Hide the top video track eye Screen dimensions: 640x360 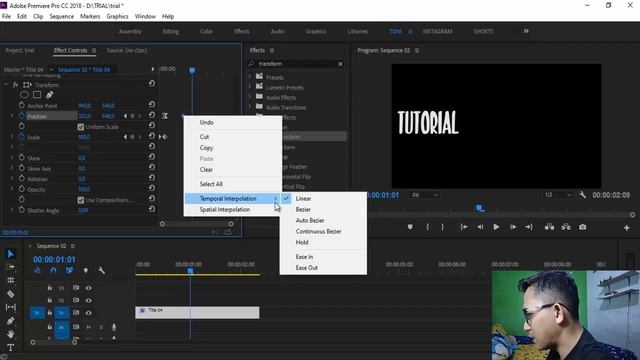point(89,288)
